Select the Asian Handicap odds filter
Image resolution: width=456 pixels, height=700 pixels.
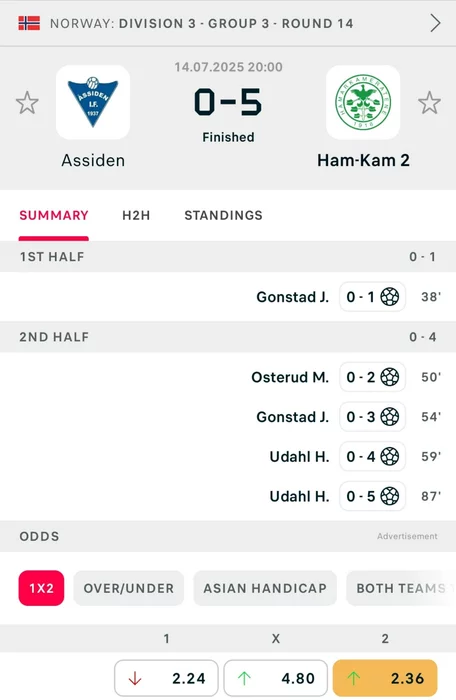(265, 588)
